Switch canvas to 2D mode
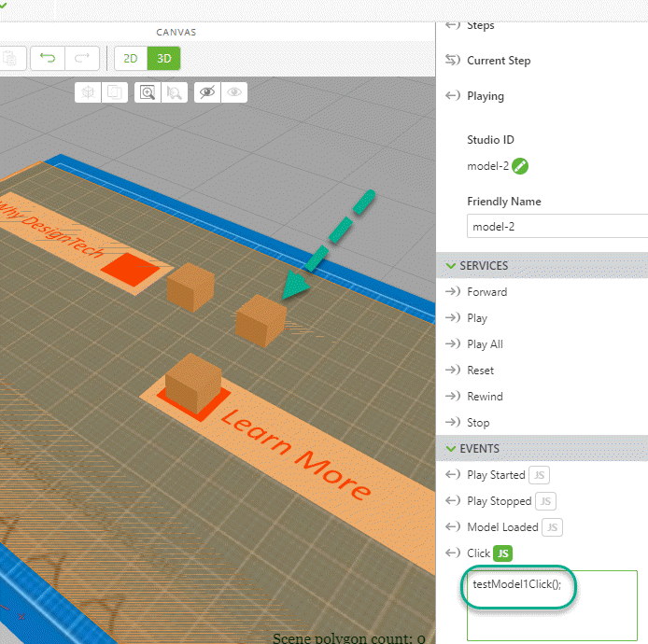Viewport: 648px width, 644px height. [131, 58]
